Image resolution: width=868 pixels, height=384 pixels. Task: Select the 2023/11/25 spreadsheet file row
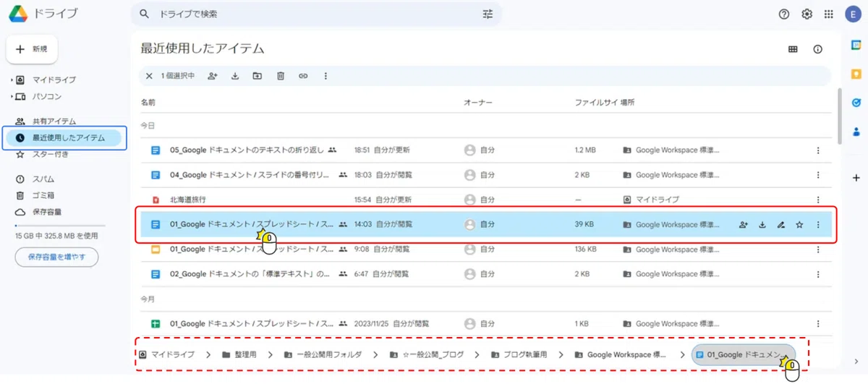[486, 324]
